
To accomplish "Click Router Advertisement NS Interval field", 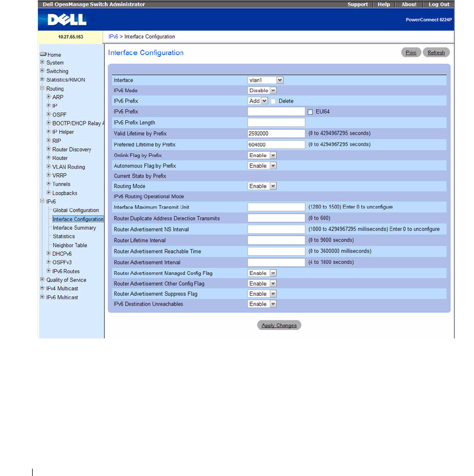I will [276, 229].
